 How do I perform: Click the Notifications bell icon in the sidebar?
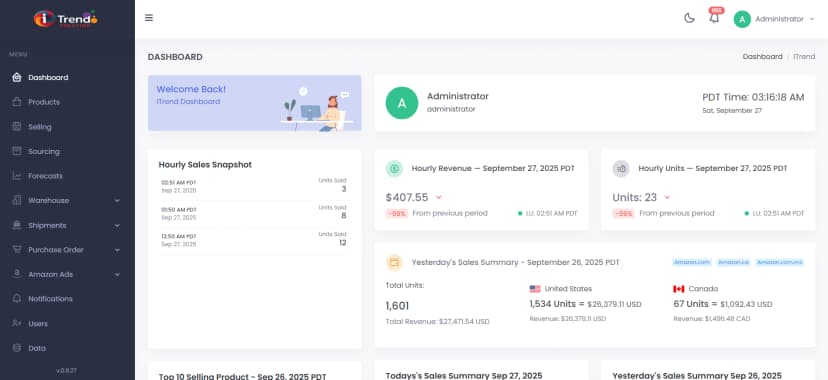[x=17, y=299]
